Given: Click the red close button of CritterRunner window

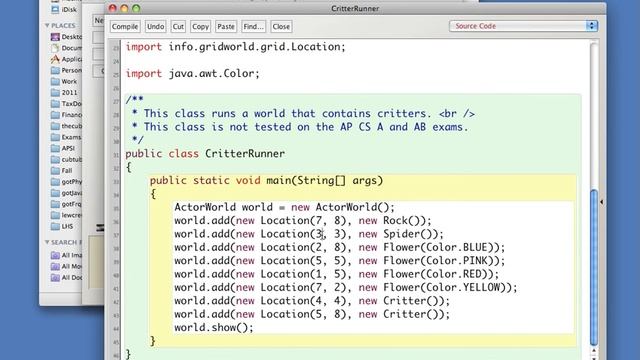Looking at the screenshot, I should 113,8.
